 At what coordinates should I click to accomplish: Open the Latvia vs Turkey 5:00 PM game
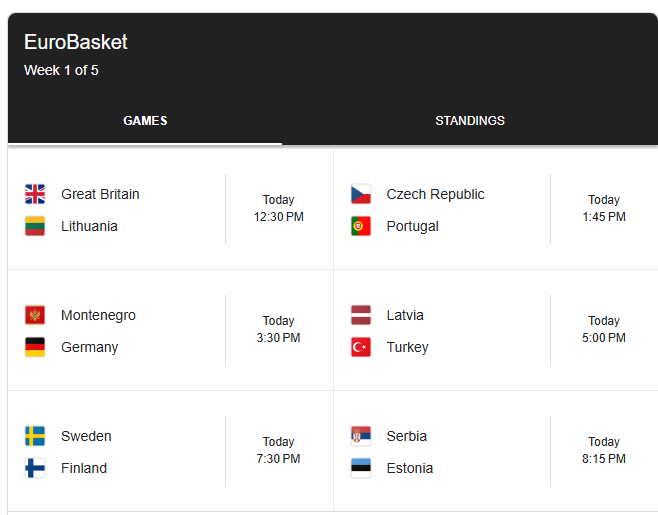tap(496, 330)
